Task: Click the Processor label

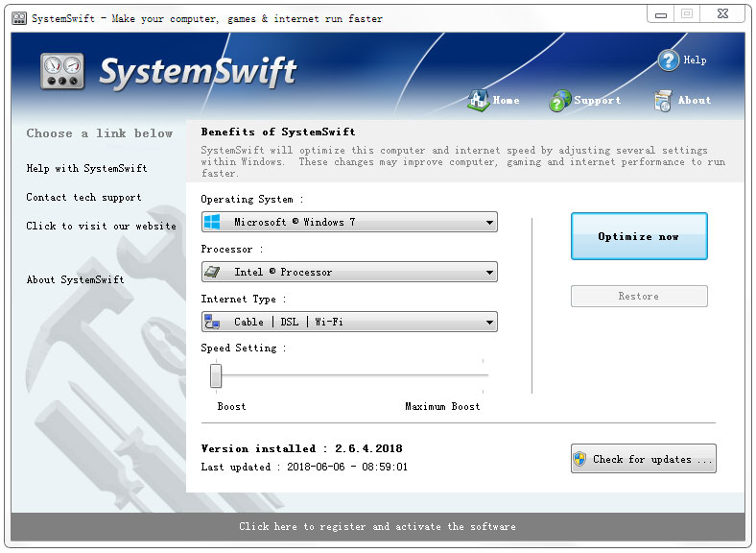Action: [232, 250]
